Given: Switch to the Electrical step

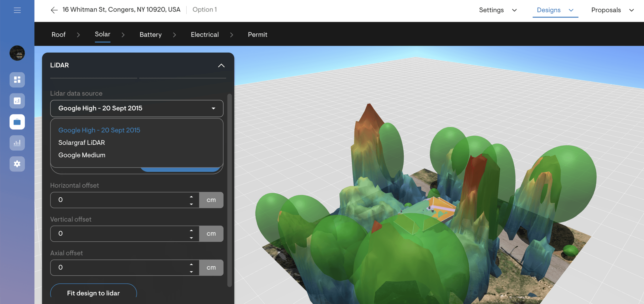Looking at the screenshot, I should [x=205, y=34].
